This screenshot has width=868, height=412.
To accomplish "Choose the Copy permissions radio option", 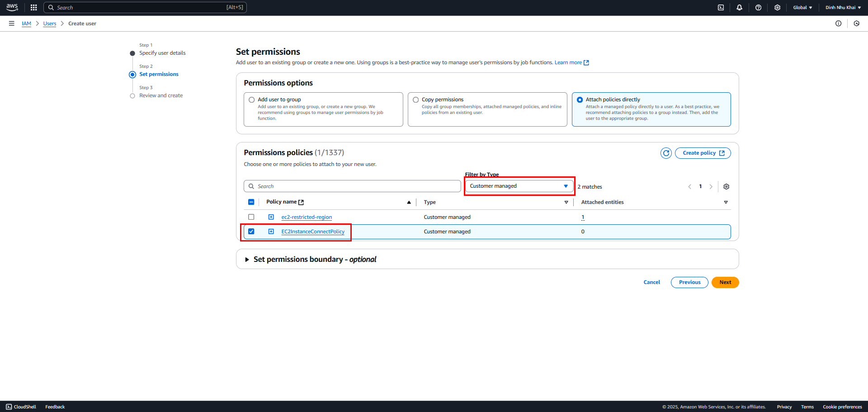I will (416, 100).
